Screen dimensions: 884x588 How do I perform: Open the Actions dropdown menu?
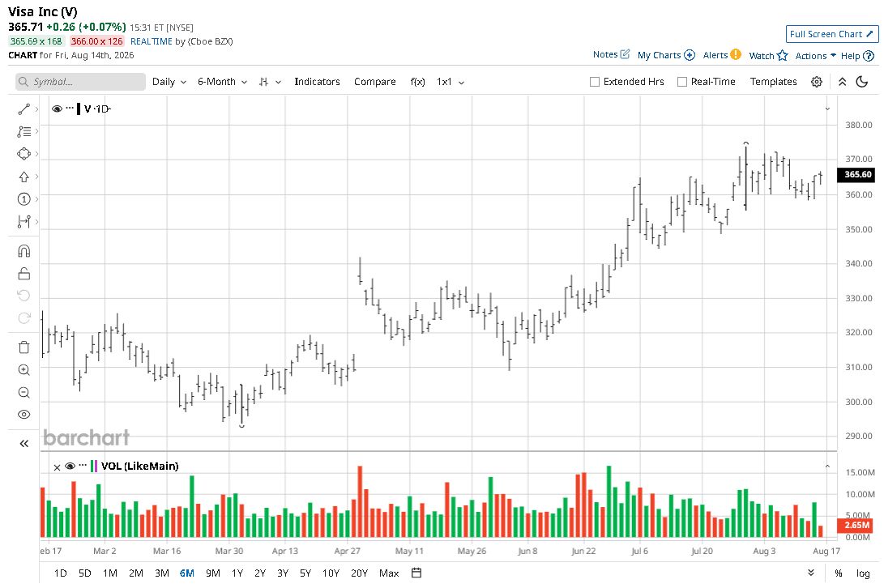coord(815,55)
